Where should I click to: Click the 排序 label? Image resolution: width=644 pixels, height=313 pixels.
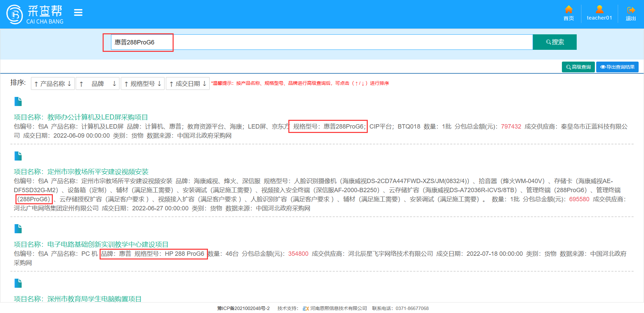(x=18, y=82)
